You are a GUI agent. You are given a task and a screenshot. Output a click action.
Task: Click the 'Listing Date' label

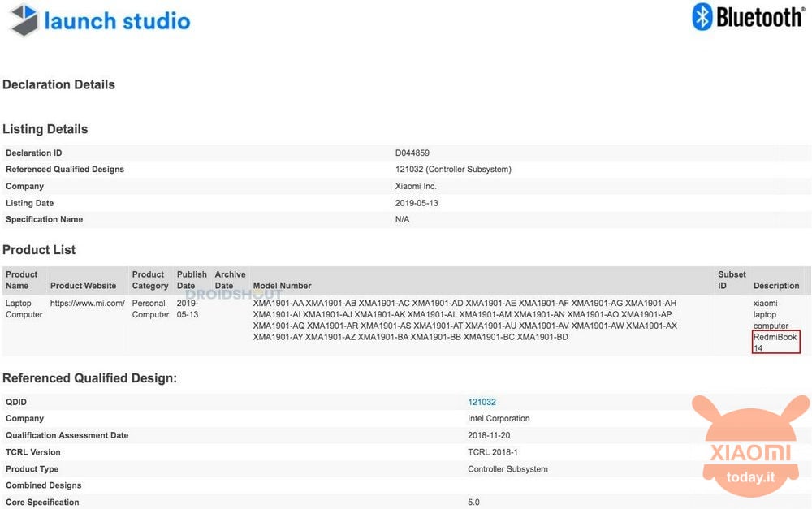29,203
